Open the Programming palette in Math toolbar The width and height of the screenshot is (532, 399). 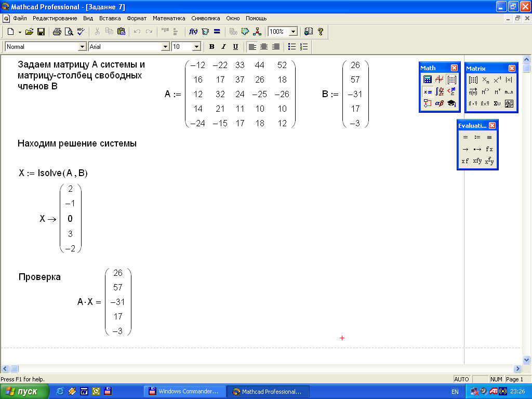[x=428, y=103]
